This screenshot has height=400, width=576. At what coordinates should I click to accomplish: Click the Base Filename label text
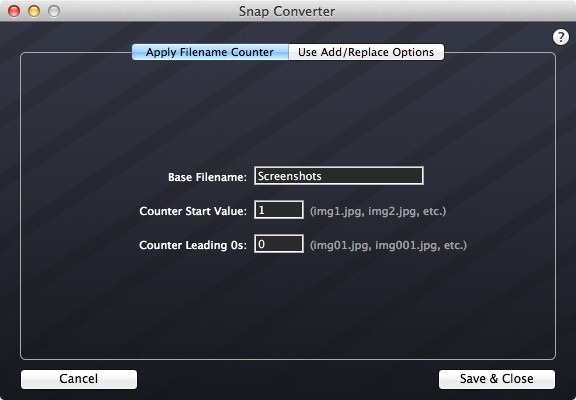208,177
